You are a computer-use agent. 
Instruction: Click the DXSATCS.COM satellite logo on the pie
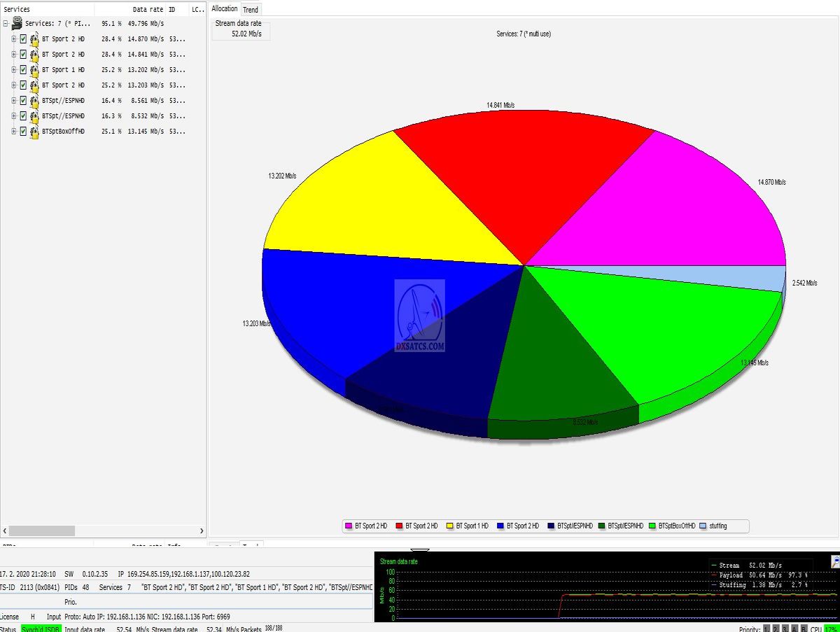tap(419, 315)
